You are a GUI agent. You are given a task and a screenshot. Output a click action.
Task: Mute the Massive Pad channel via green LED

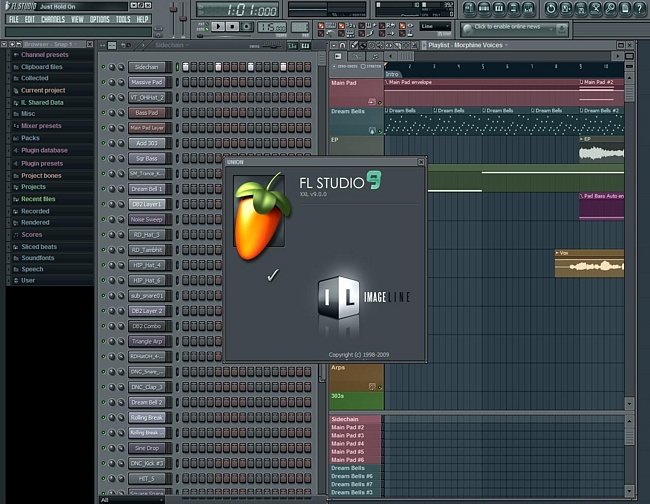pyautogui.click(x=103, y=82)
